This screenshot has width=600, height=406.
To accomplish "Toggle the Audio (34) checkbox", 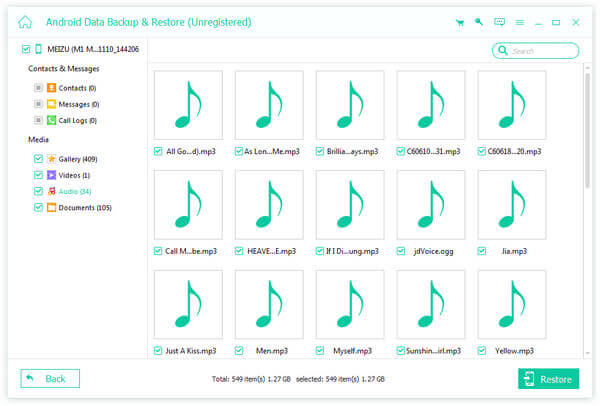I will 38,191.
